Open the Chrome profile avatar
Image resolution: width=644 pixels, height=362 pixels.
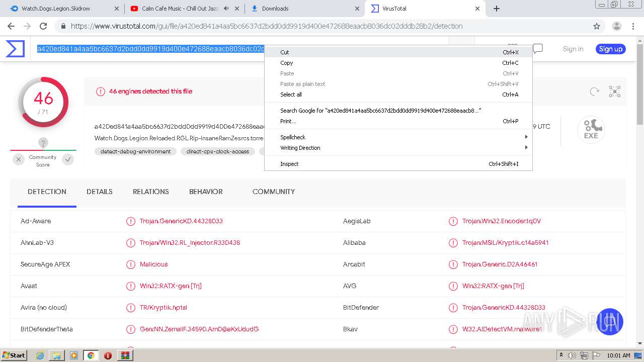[616, 26]
